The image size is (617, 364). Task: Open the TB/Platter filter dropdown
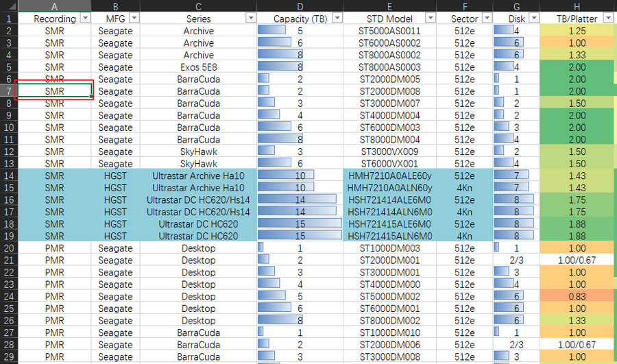click(x=609, y=18)
